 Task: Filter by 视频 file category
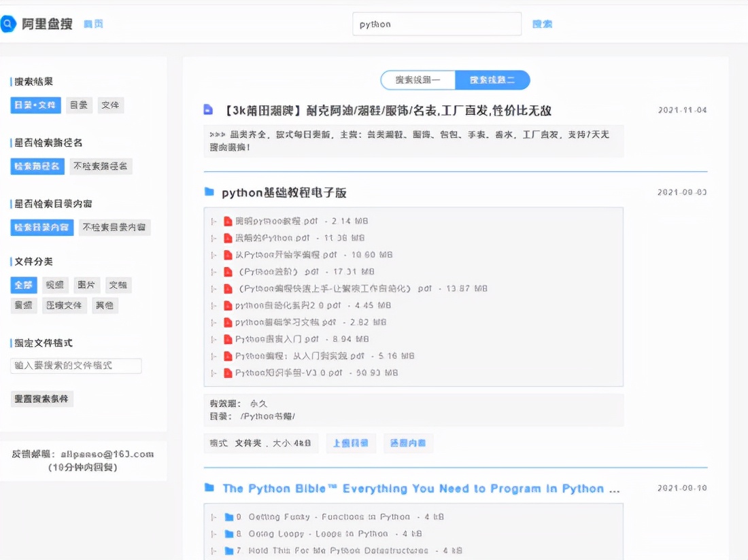pos(55,285)
